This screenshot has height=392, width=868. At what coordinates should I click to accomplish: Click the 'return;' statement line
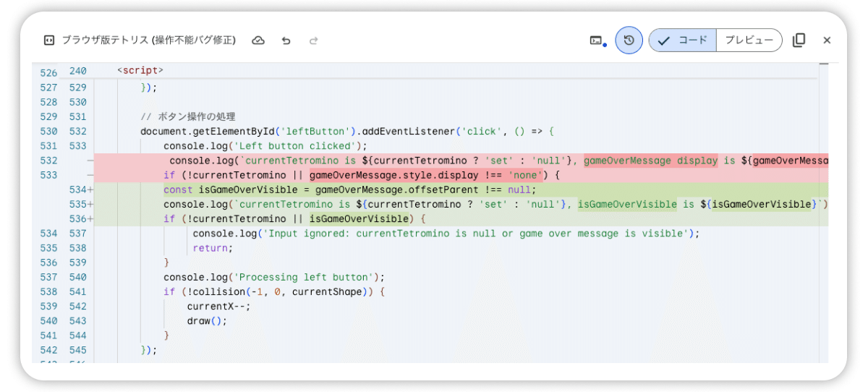point(213,248)
